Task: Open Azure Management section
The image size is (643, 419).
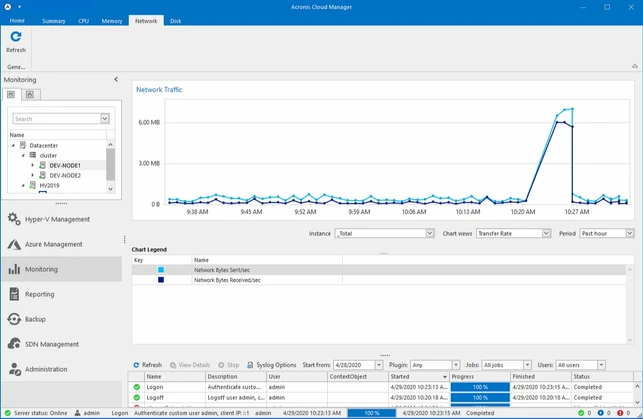Action: (62, 244)
